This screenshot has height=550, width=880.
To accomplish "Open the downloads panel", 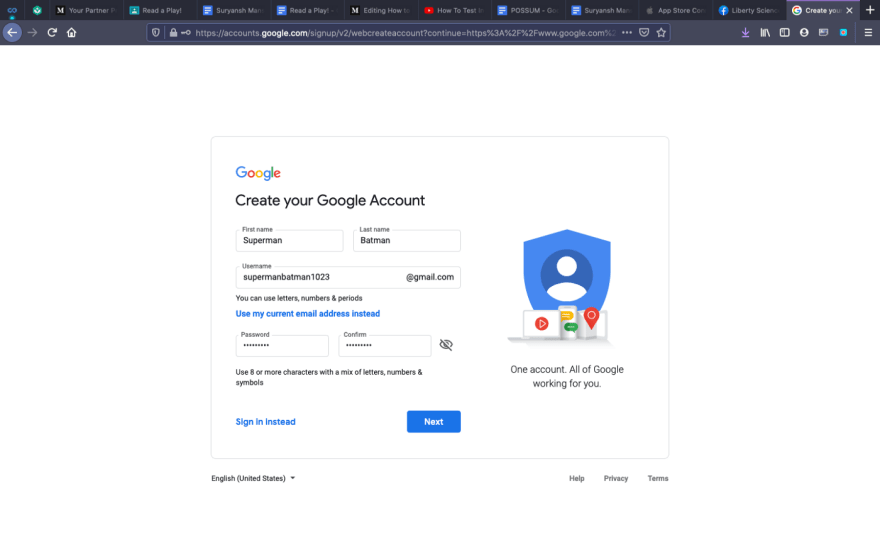I will 745,33.
